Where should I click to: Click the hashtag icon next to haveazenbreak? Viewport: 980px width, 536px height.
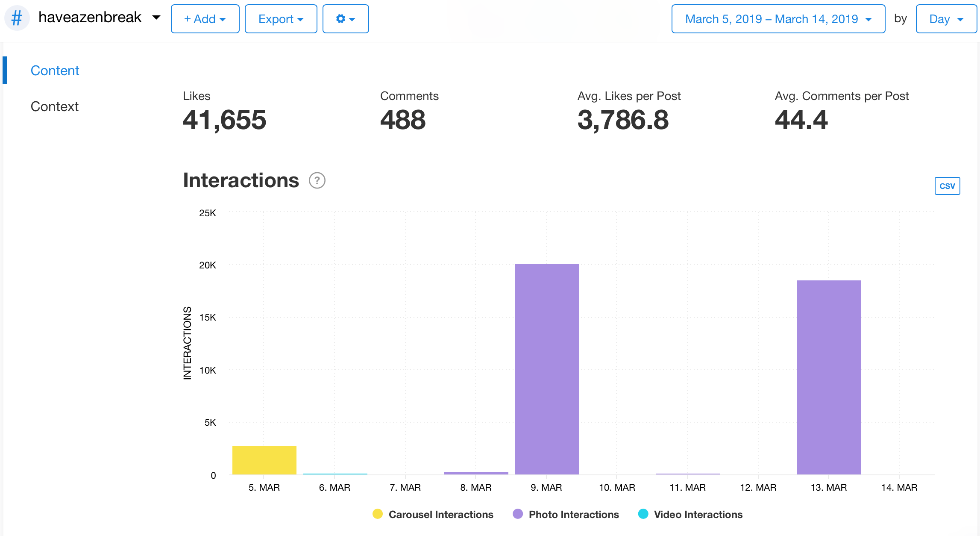[17, 18]
